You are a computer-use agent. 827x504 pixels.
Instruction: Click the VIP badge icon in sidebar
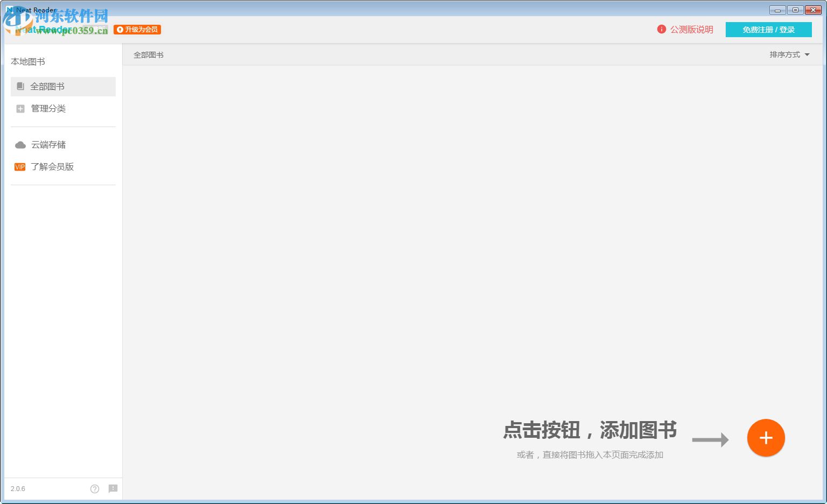tap(20, 167)
